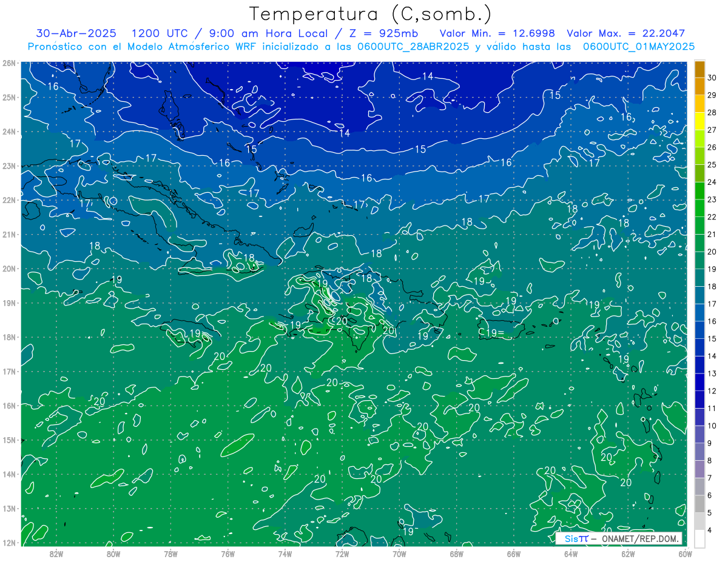Click the "60W" longitude label
Image resolution: width=728 pixels, height=562 pixels.
(685, 554)
